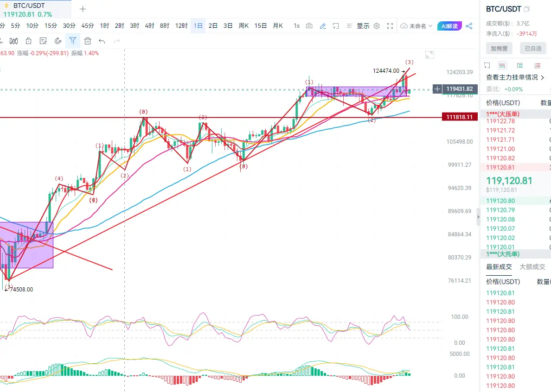Toggle the highlighted filter funnel tool
This screenshot has width=551, height=392.
tap(73, 41)
